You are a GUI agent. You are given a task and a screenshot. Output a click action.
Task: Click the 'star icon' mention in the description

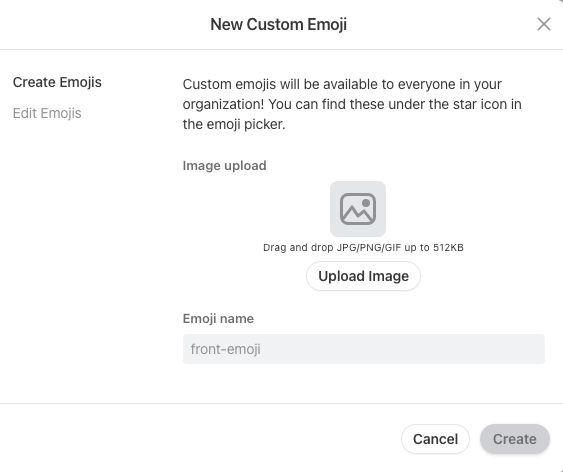[487, 104]
